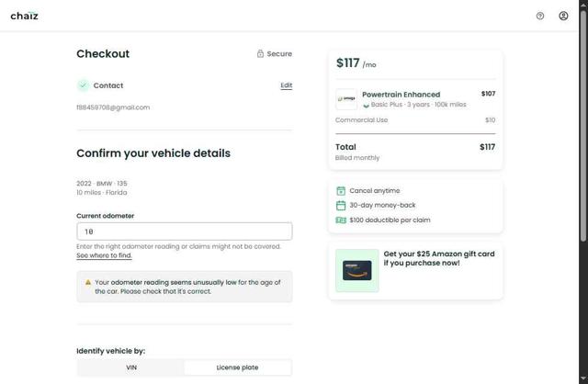Viewport: 588px width, 384px height.
Task: Click the $100 deductible money icon
Action: (x=341, y=220)
